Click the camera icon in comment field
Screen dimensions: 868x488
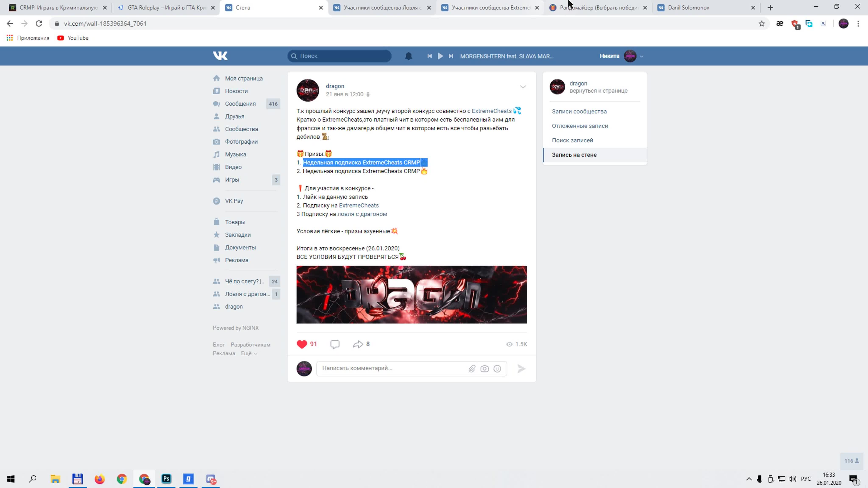pos(485,369)
